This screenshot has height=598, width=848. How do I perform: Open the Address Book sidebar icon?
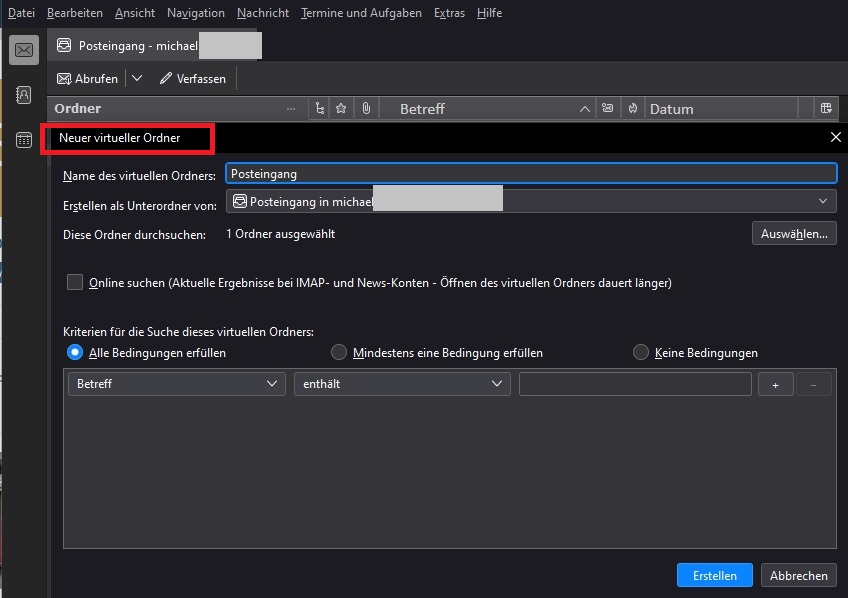[24, 95]
